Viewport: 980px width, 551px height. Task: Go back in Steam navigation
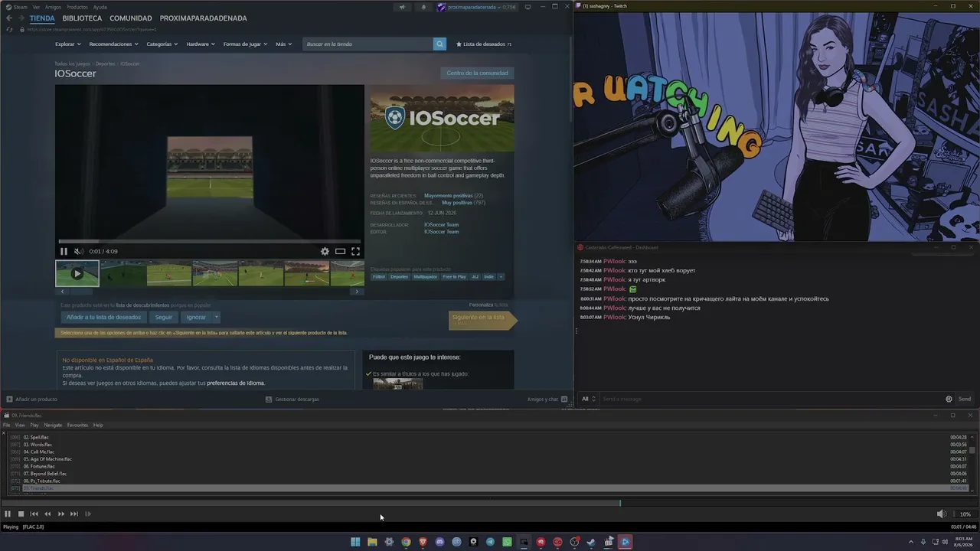(x=9, y=18)
